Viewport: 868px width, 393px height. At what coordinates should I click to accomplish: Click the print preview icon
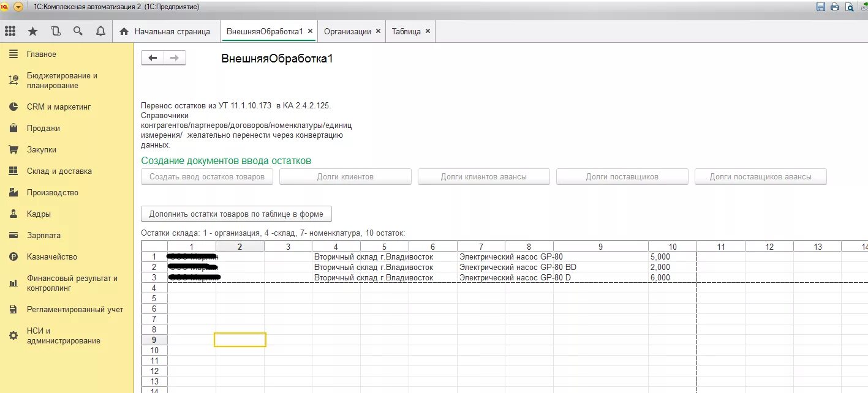tap(850, 7)
